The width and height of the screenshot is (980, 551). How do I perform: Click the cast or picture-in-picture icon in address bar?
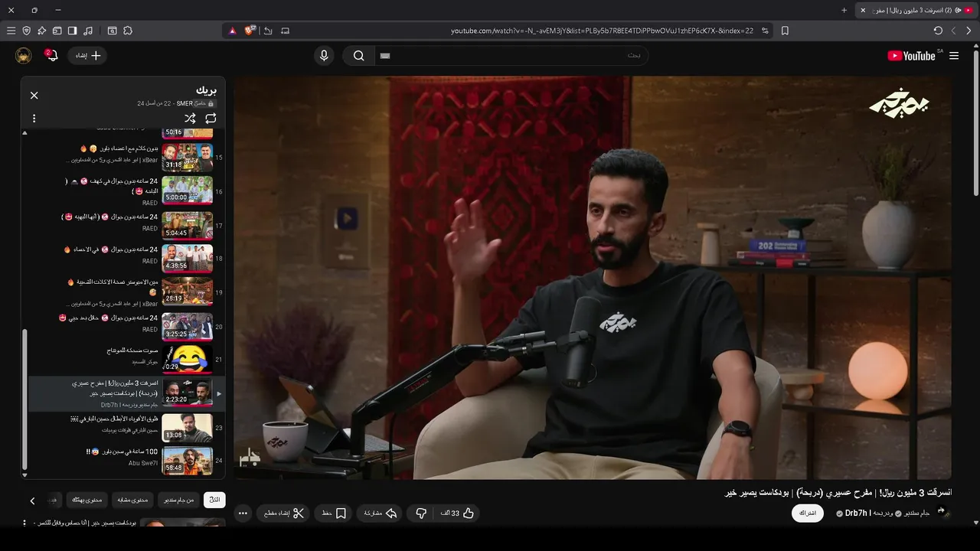286,31
